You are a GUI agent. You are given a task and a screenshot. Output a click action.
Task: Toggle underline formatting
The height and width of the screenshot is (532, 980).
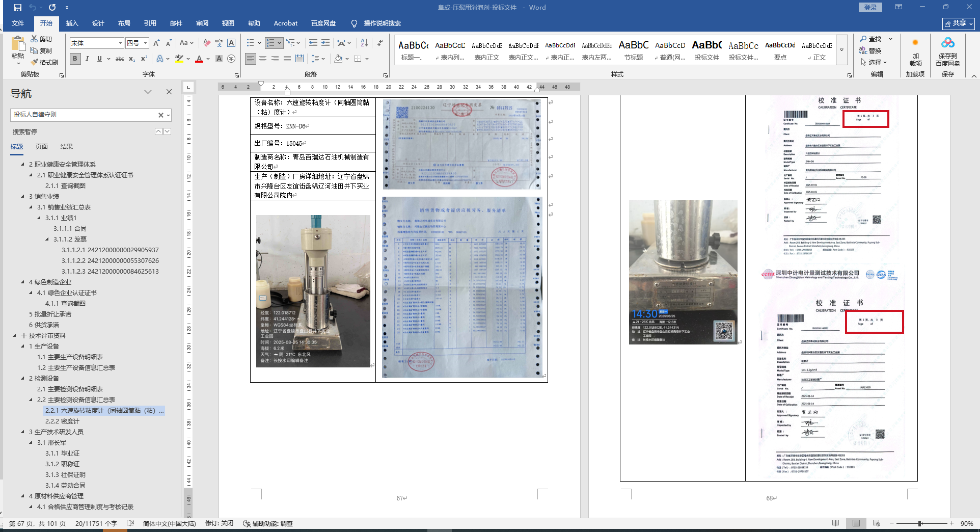pos(99,59)
